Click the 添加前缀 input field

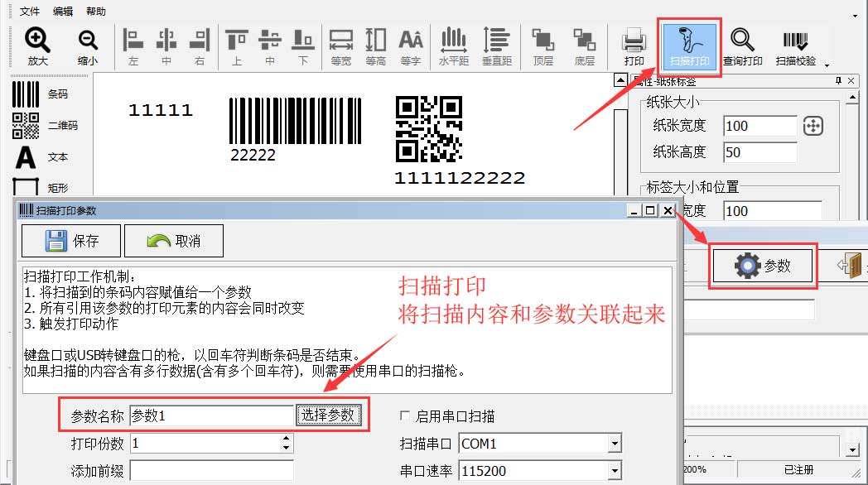[x=211, y=471]
